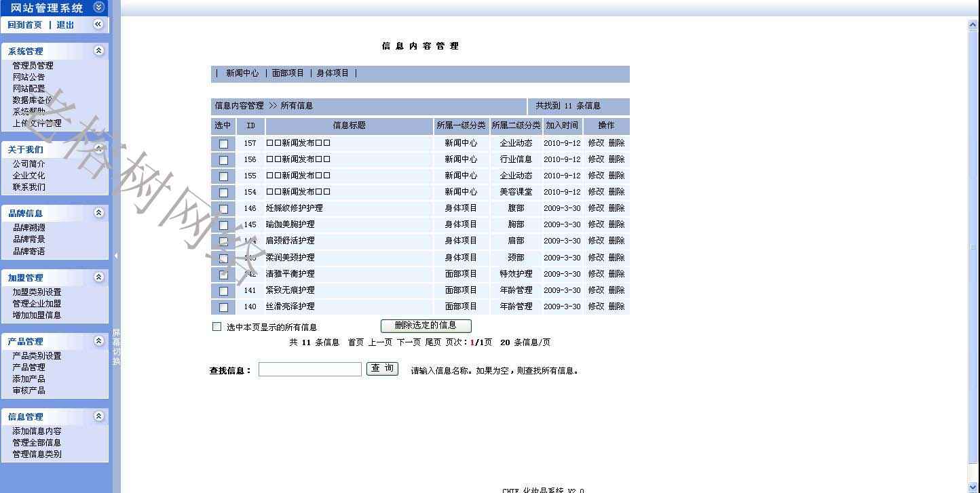This screenshot has width=980, height=493.
Task: Switch to 面部项目 category tab
Action: pos(288,73)
